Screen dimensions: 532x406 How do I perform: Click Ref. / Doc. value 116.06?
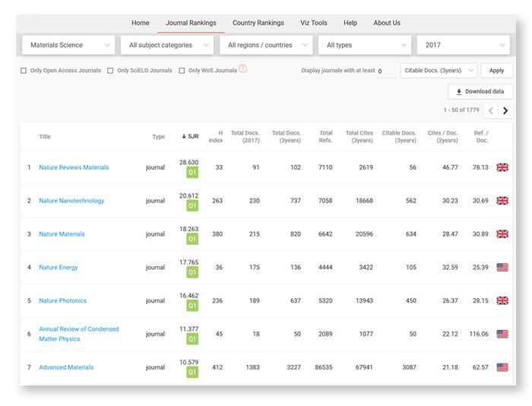click(x=479, y=334)
